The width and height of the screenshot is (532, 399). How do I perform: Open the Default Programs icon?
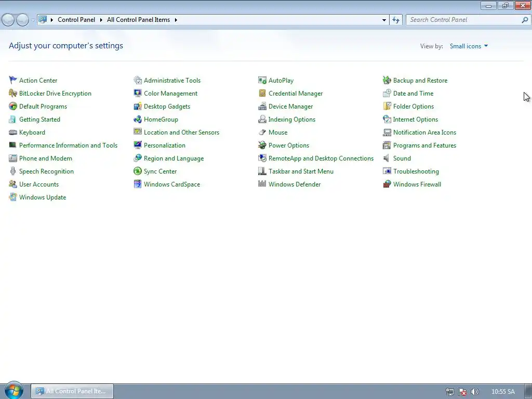(13, 106)
